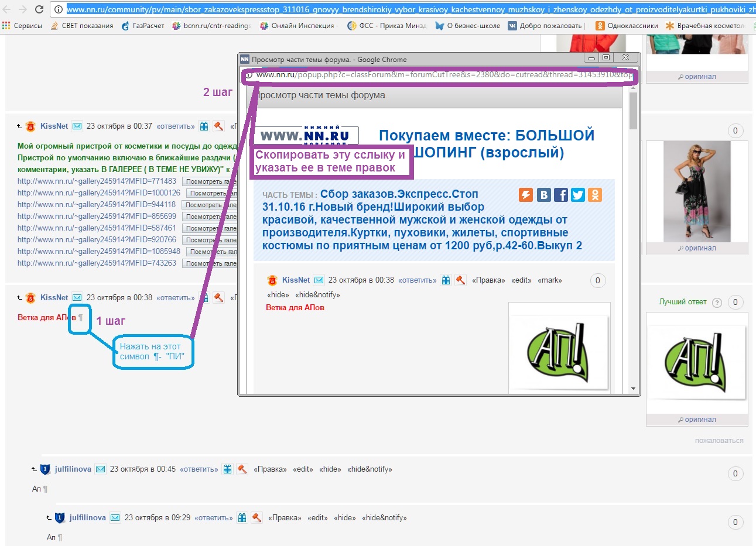This screenshot has height=546, width=756.
Task: Share via Twitter icon in popup
Action: pos(578,195)
